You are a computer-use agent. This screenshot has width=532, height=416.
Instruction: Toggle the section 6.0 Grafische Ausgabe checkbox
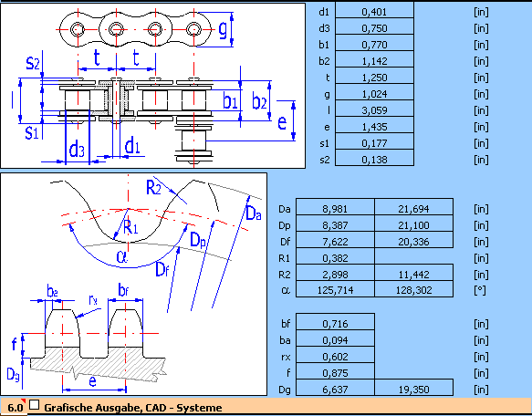pyautogui.click(x=35, y=405)
